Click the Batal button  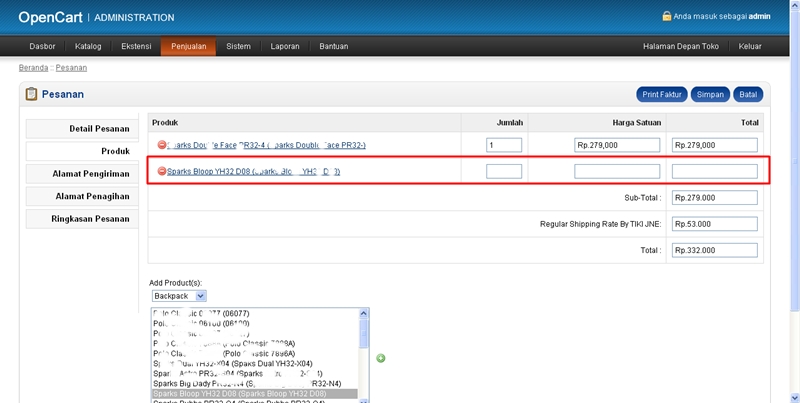pos(748,94)
